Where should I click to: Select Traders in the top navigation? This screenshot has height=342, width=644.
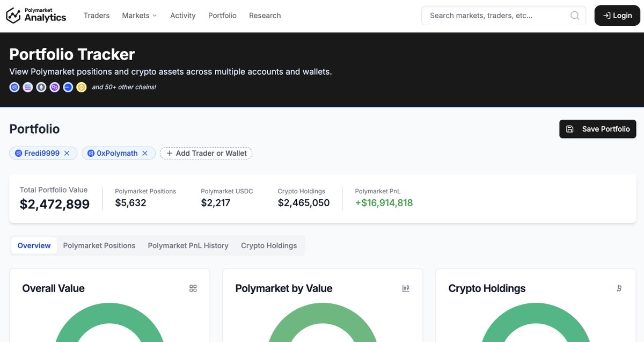point(97,15)
